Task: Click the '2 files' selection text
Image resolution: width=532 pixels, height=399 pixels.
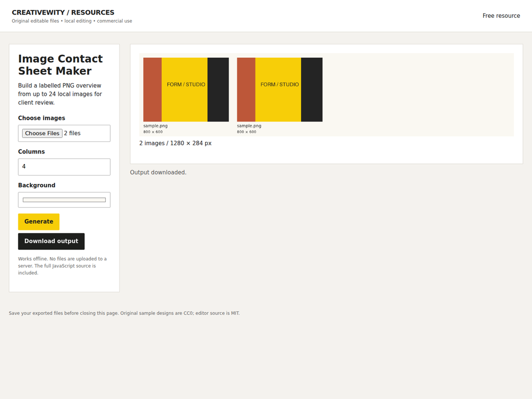Action: coord(72,134)
